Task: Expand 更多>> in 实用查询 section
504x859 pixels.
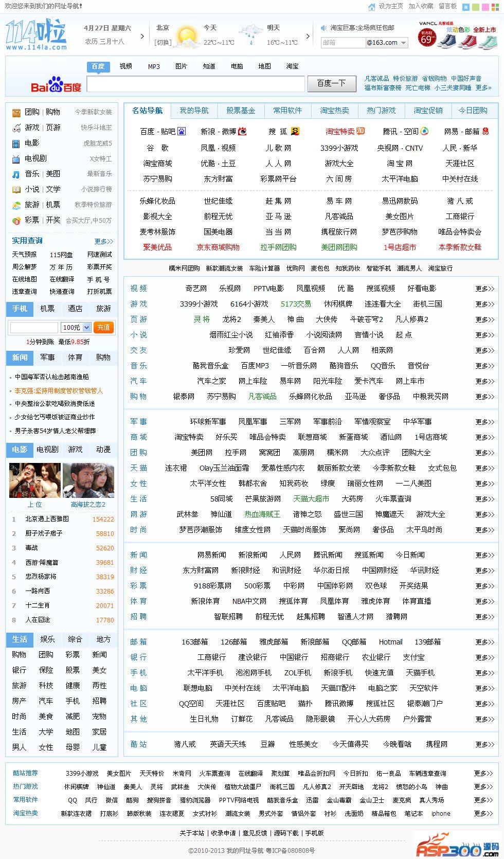Action: (x=103, y=241)
